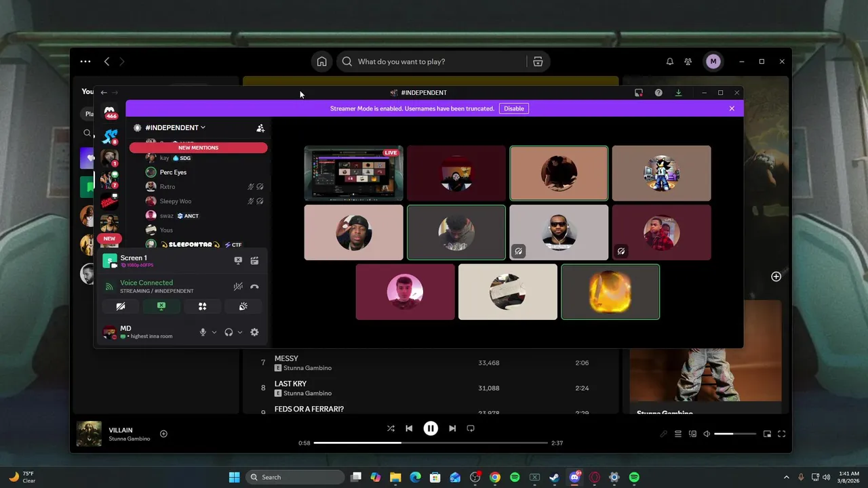Open Spotify profile avatar M menu
868x488 pixels.
point(713,62)
